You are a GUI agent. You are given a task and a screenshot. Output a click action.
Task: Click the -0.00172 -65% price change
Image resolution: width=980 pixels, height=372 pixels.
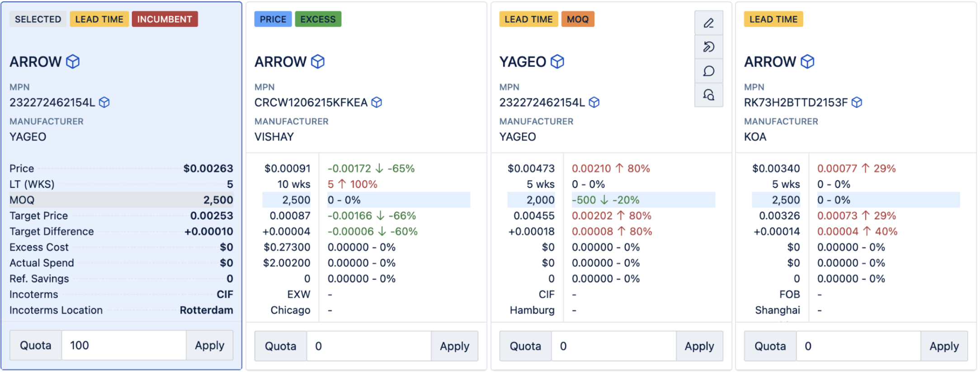pos(371,168)
